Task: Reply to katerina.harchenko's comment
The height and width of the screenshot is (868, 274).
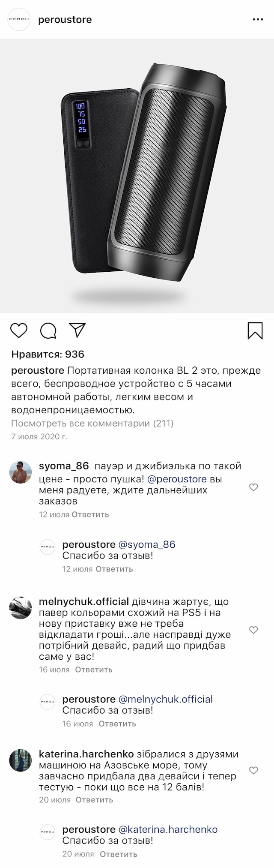Action: coord(94,799)
